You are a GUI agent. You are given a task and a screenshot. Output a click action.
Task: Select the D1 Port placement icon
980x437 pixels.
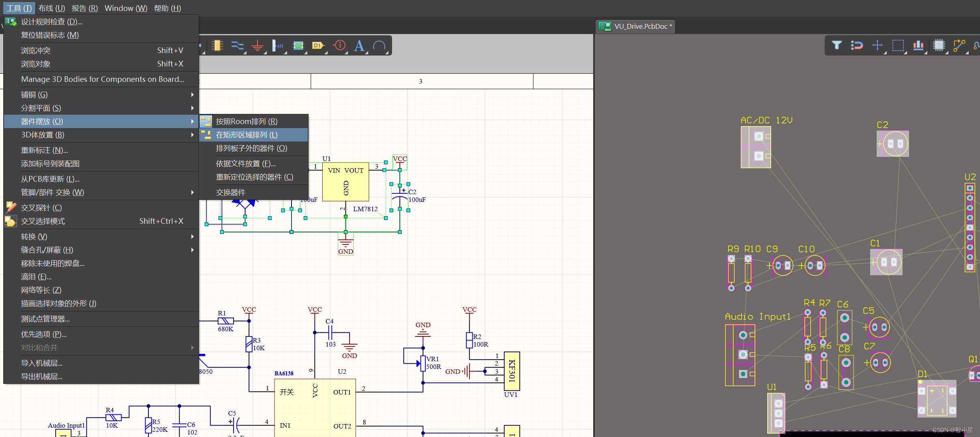[x=318, y=45]
